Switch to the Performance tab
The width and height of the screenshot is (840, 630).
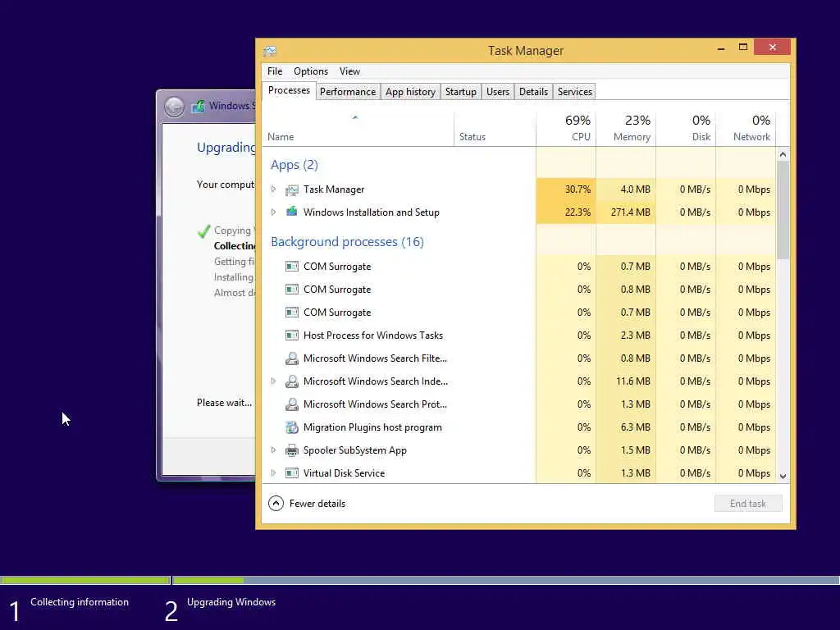click(x=348, y=92)
